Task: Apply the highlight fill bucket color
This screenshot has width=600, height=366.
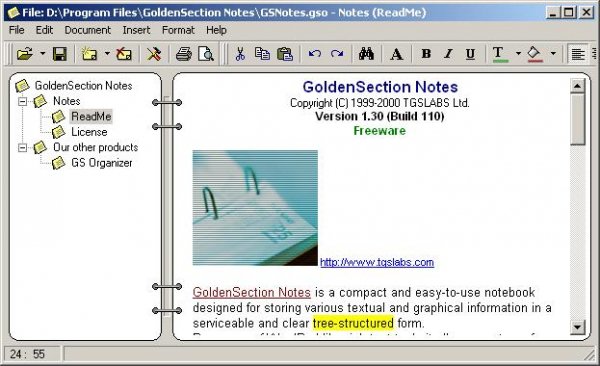Action: pos(535,54)
